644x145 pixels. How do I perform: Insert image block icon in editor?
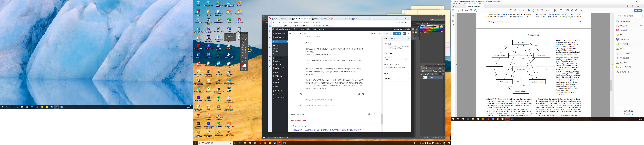[359, 94]
